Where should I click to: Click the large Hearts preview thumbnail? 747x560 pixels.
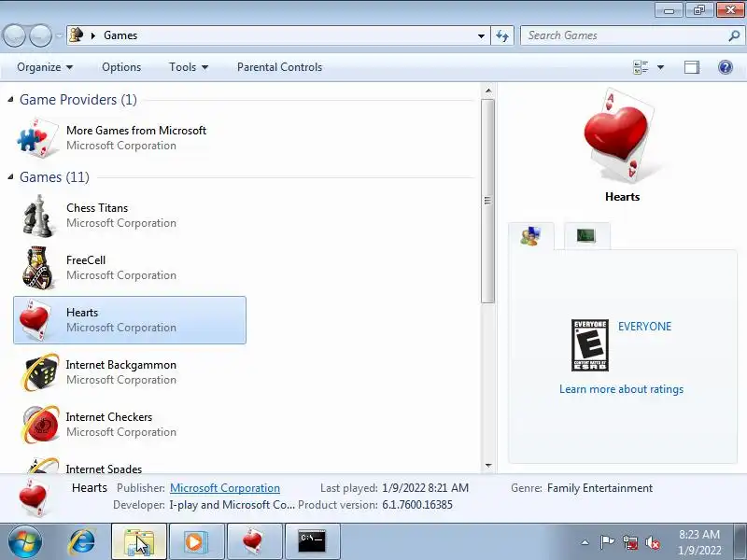click(620, 135)
